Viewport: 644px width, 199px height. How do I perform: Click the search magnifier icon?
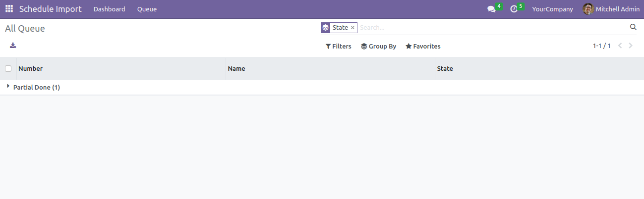tap(633, 27)
